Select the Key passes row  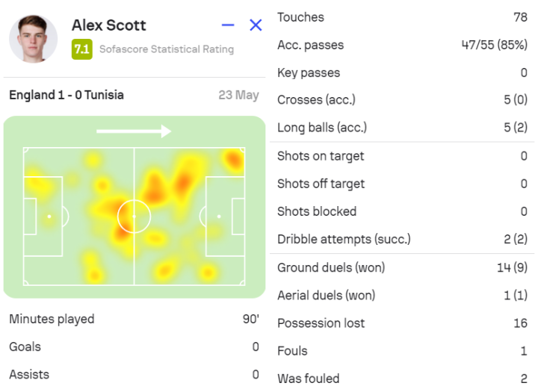402,72
